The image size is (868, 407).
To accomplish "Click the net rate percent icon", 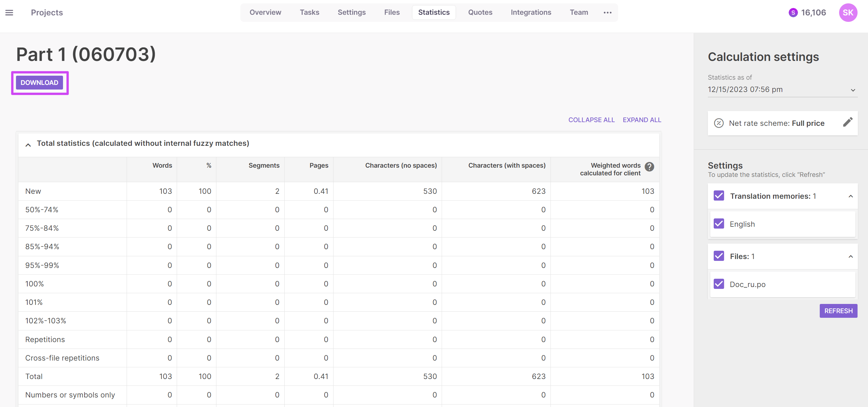I will pos(719,123).
